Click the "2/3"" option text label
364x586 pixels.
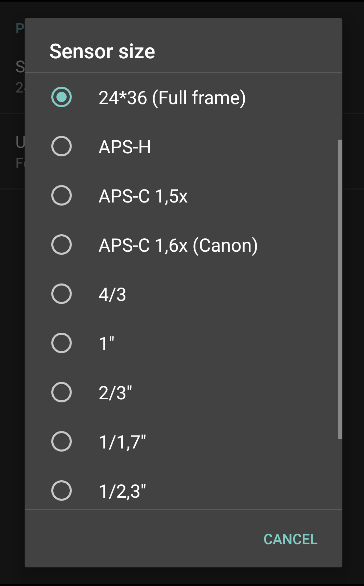point(115,393)
